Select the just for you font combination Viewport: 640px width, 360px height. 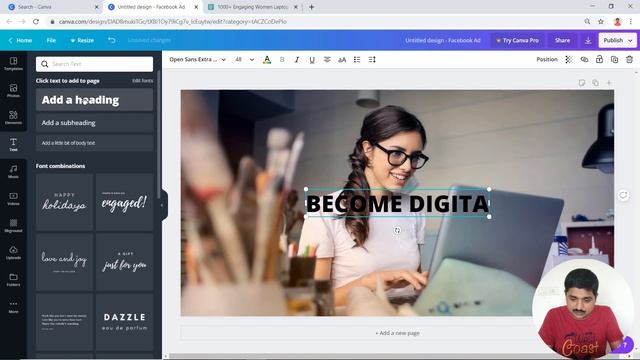[x=124, y=262]
